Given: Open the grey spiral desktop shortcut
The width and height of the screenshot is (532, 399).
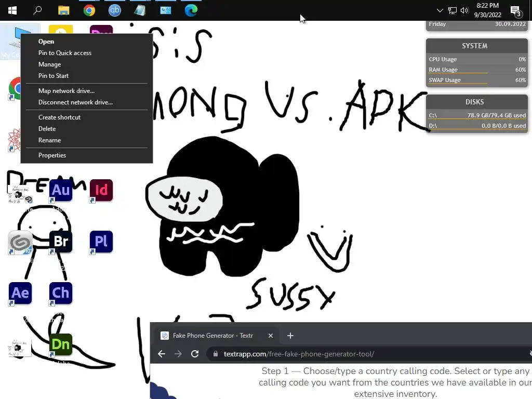Looking at the screenshot, I should [x=20, y=242].
